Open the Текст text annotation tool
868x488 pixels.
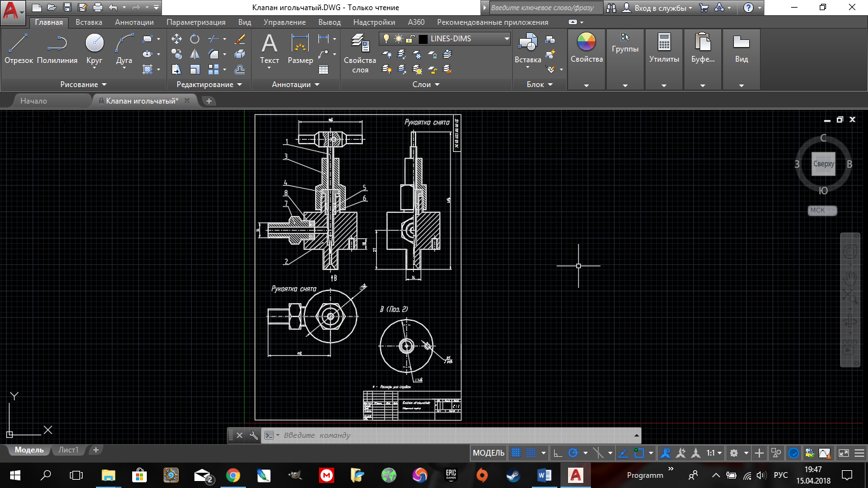click(x=269, y=49)
